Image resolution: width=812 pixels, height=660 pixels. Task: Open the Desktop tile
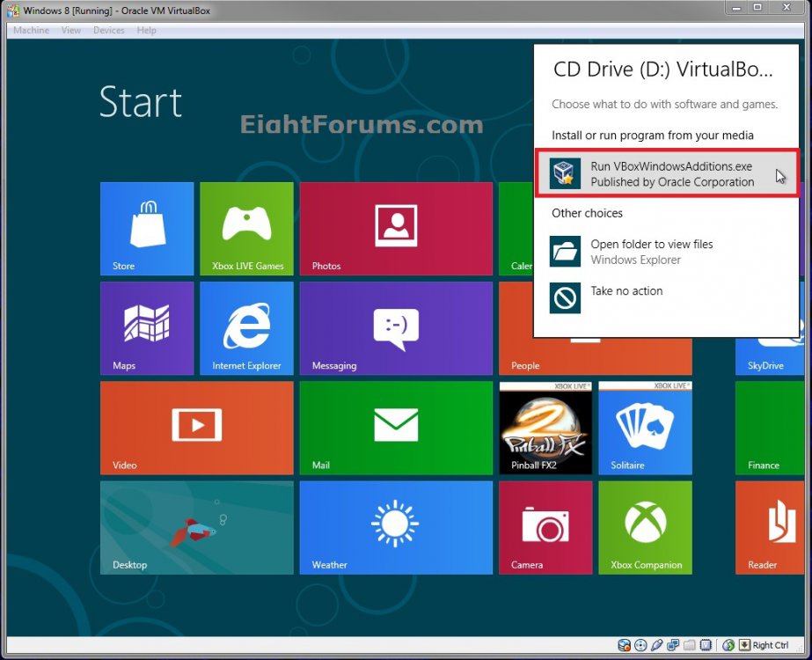coord(197,527)
